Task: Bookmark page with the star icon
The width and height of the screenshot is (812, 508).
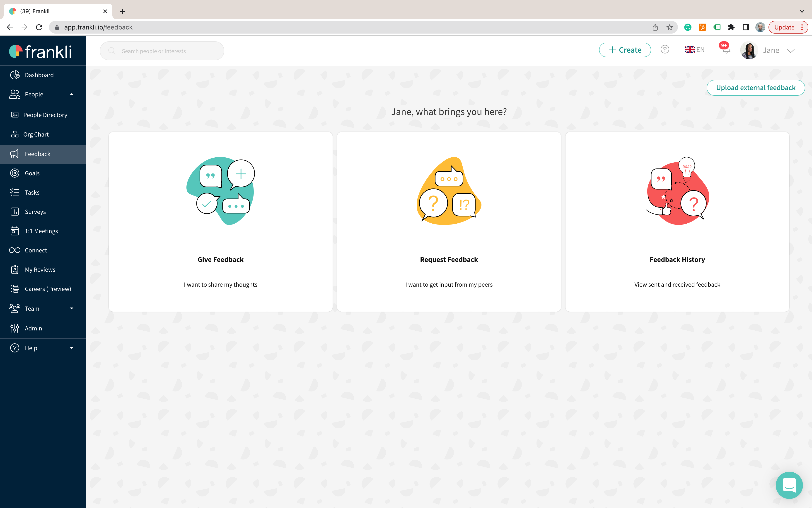Action: 670,27
